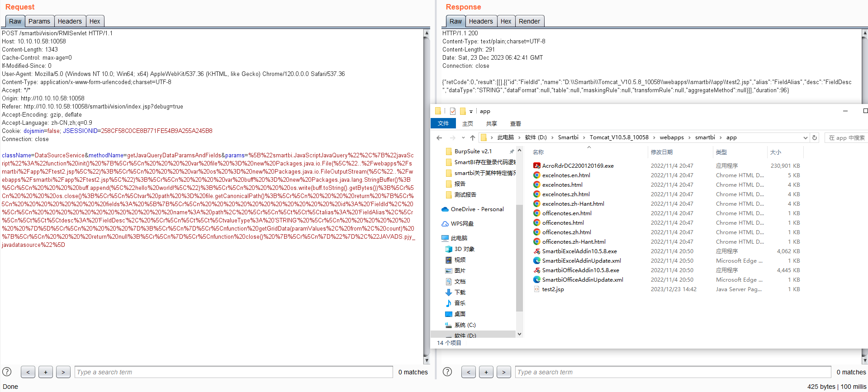The image size is (868, 392).
Task: Sort files by 名称 column
Action: pyautogui.click(x=538, y=152)
